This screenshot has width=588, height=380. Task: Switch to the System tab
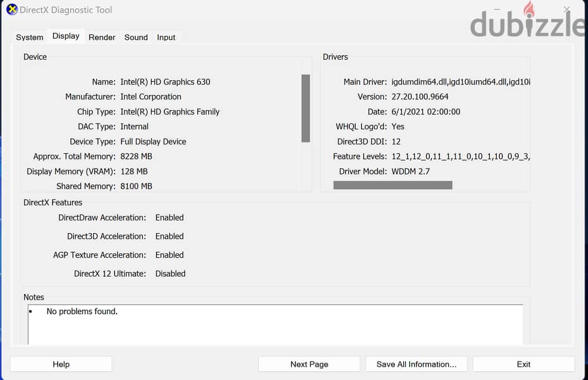tap(29, 37)
